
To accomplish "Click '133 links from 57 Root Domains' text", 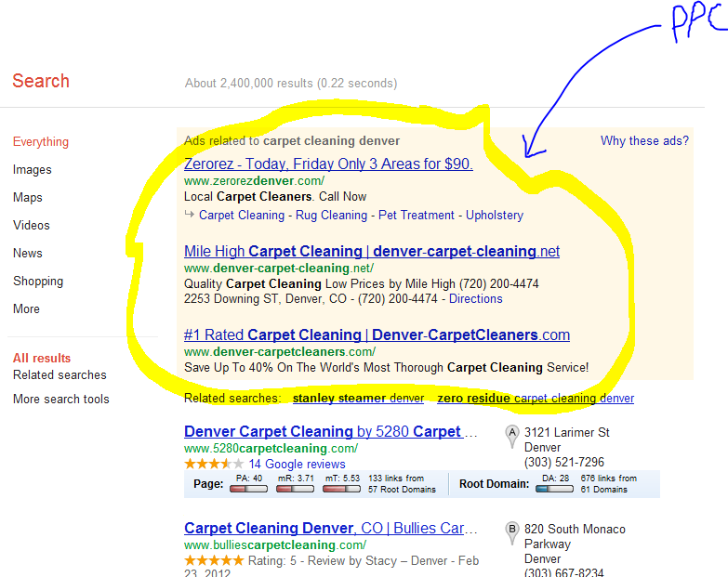I will tap(402, 484).
